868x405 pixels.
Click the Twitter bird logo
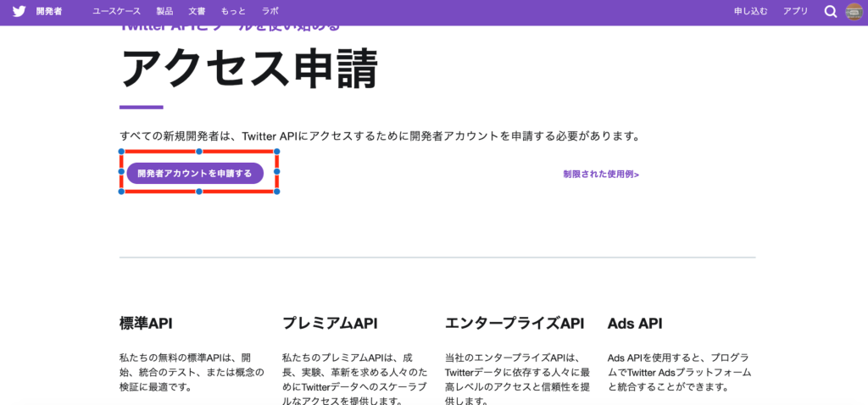(19, 12)
